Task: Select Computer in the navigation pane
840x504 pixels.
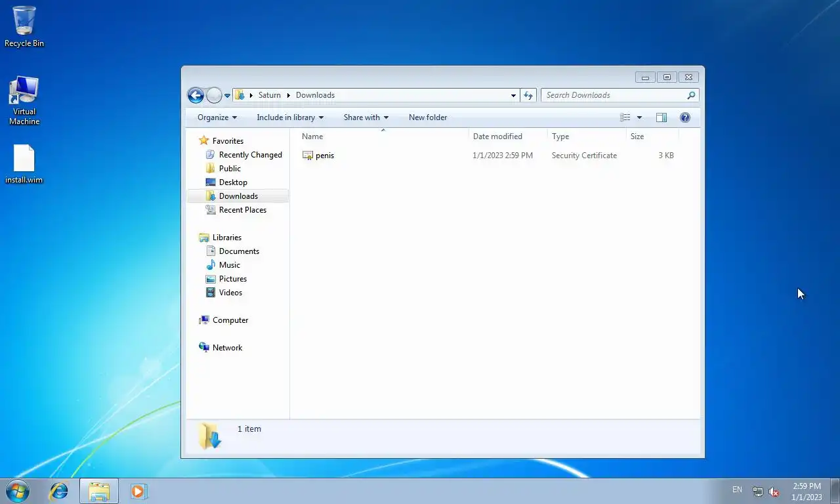Action: point(230,320)
